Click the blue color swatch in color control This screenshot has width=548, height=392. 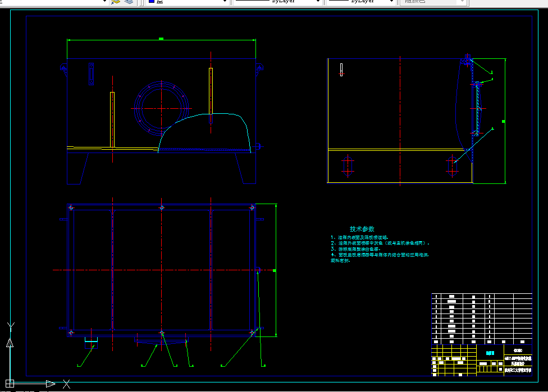point(152,1)
